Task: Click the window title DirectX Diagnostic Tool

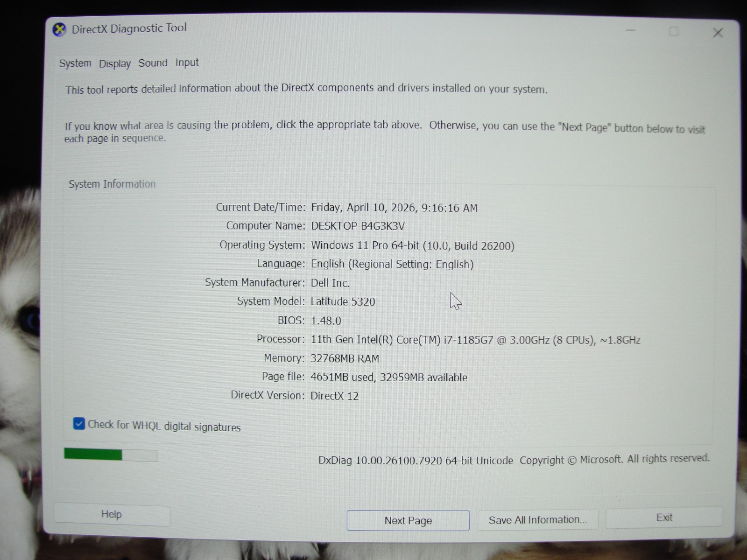Action: (129, 28)
